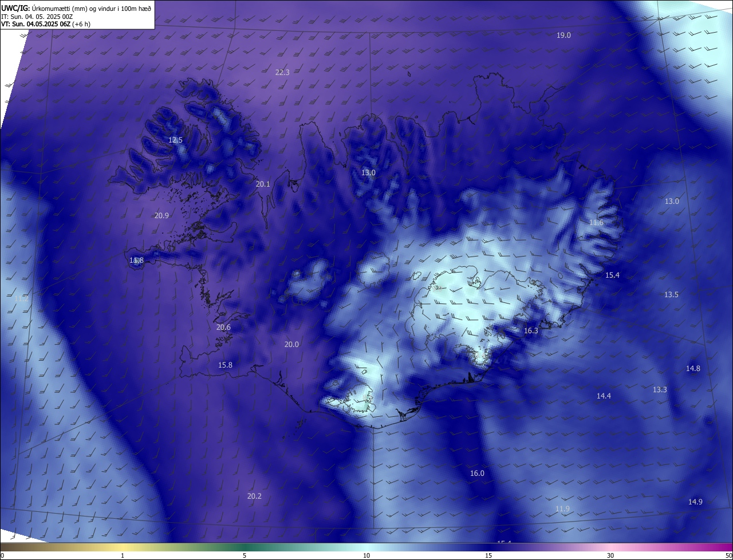Select the 20.2 map value
This screenshot has width=733, height=560.
[x=254, y=496]
